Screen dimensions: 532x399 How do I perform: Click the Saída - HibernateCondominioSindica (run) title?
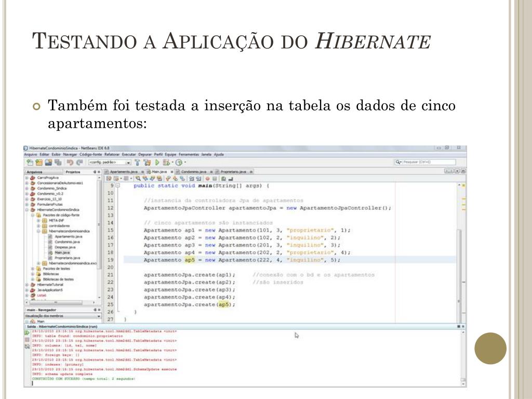pos(62,326)
